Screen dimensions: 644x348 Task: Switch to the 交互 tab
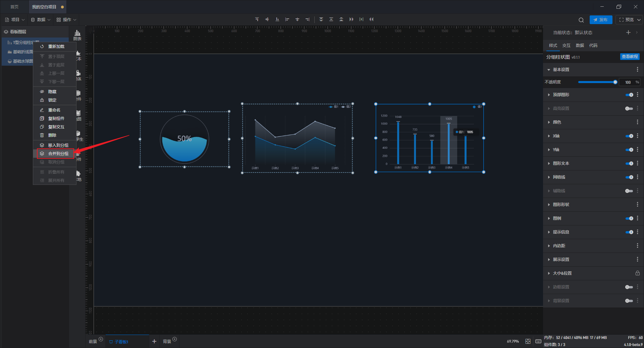pyautogui.click(x=566, y=46)
